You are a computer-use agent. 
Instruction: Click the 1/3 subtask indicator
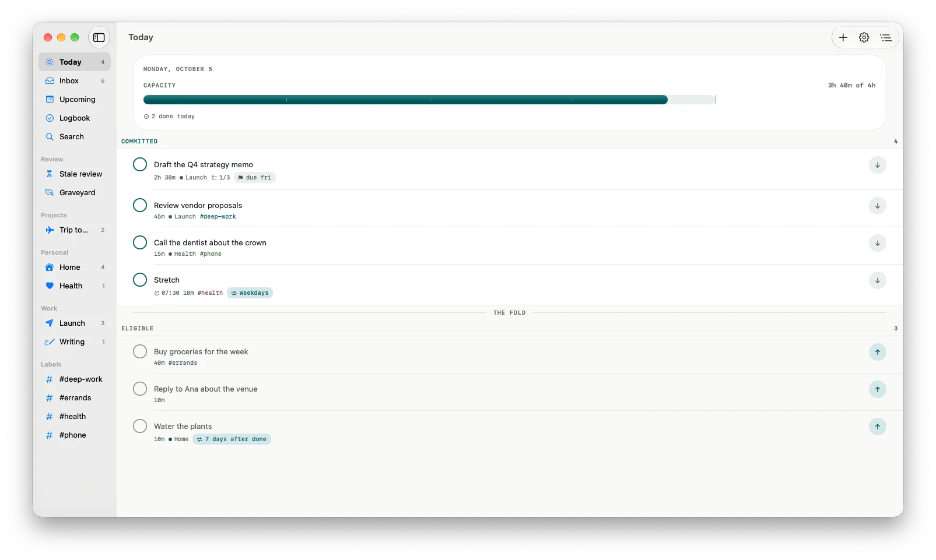coord(220,178)
